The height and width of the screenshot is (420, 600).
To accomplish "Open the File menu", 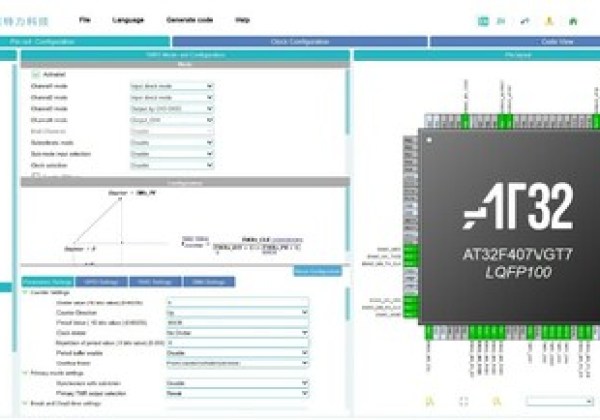I will pos(84,20).
